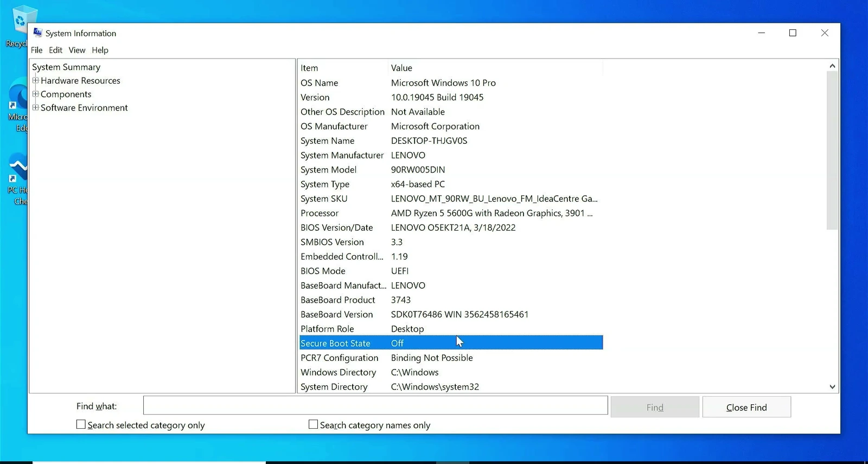Open the View menu
868x464 pixels.
(76, 50)
